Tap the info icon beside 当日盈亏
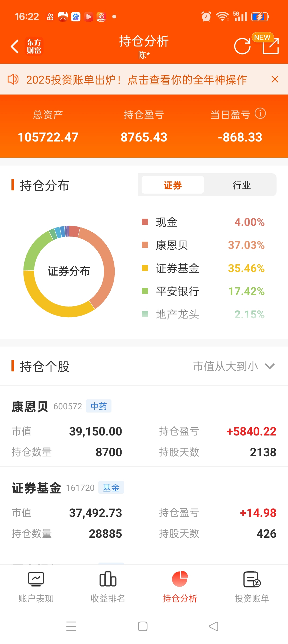This screenshot has width=288, height=644. [260, 113]
